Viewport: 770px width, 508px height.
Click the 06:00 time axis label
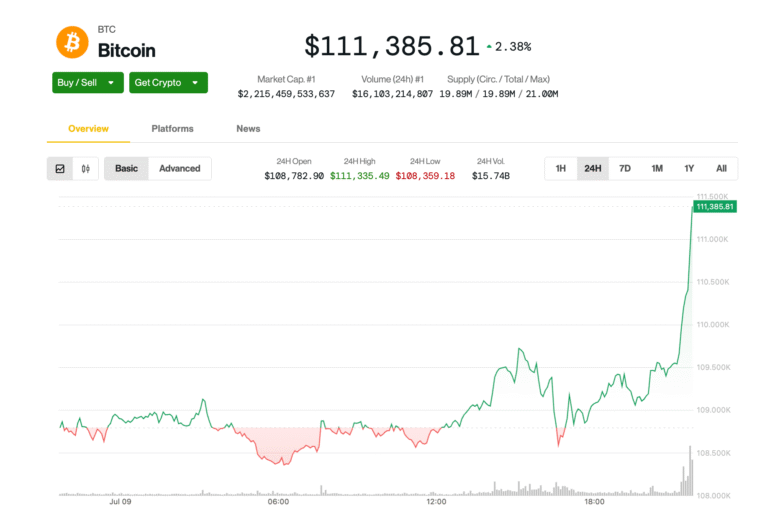click(278, 502)
